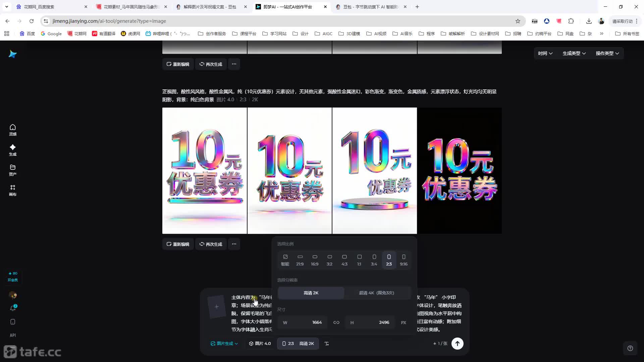Open the 百度 bookmark

click(x=27, y=34)
